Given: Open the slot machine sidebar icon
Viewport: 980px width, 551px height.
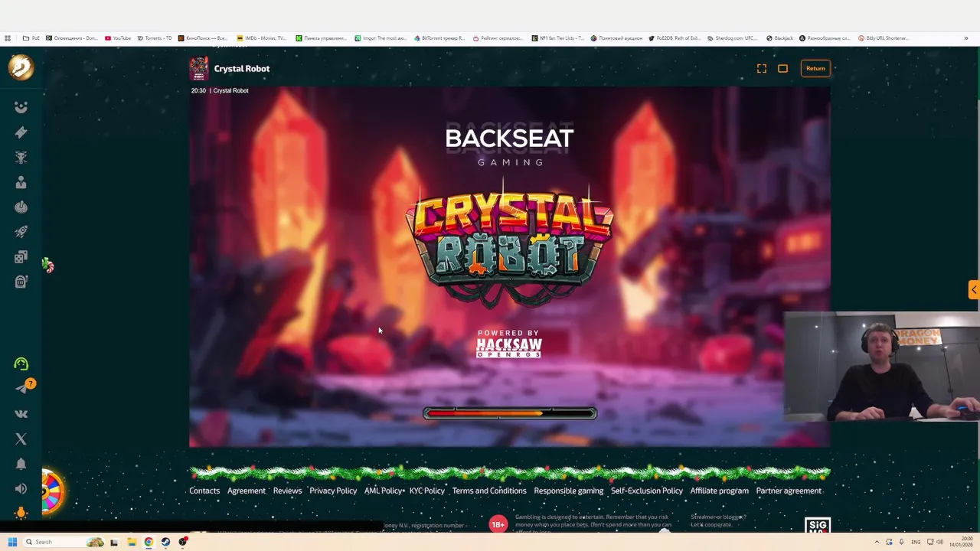Looking at the screenshot, I should (x=21, y=282).
